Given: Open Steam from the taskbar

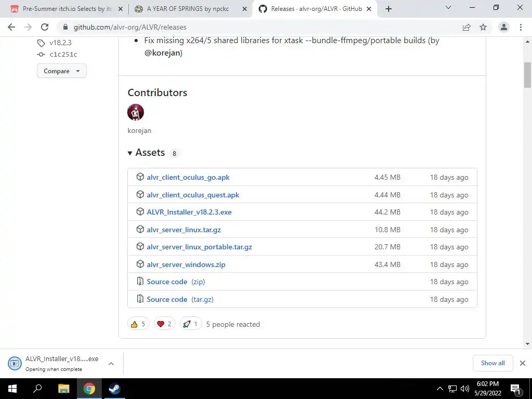Looking at the screenshot, I should click(114, 389).
